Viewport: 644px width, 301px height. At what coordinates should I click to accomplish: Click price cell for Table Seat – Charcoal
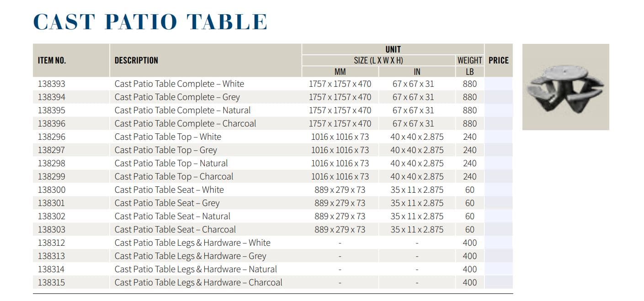(x=498, y=230)
